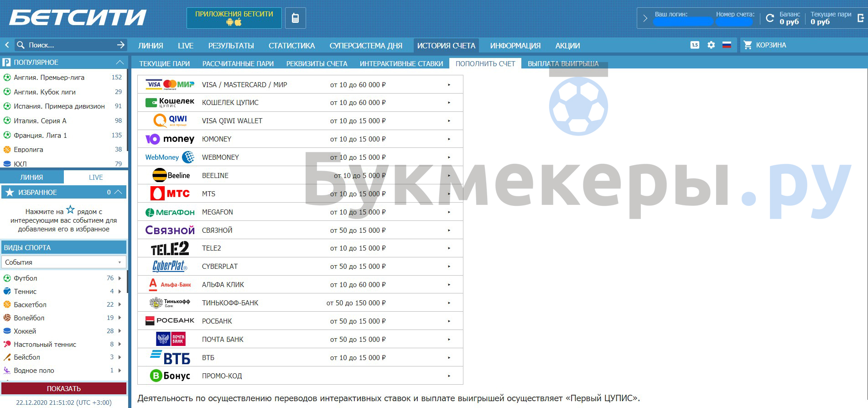Click the Кошелек ЦУПИС logo
Screen dimensions: 868x408
click(x=170, y=103)
